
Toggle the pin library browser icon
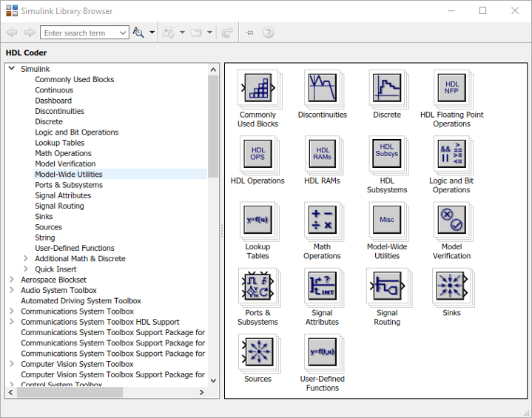(249, 33)
